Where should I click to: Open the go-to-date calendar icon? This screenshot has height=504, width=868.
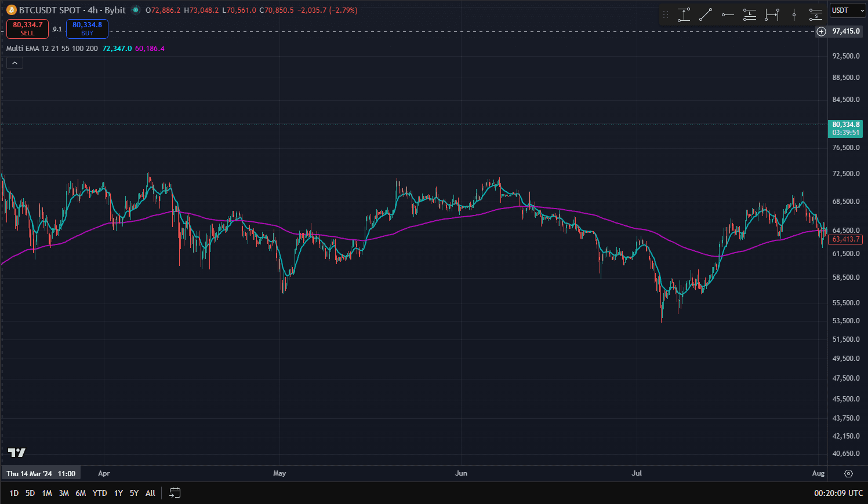175,493
